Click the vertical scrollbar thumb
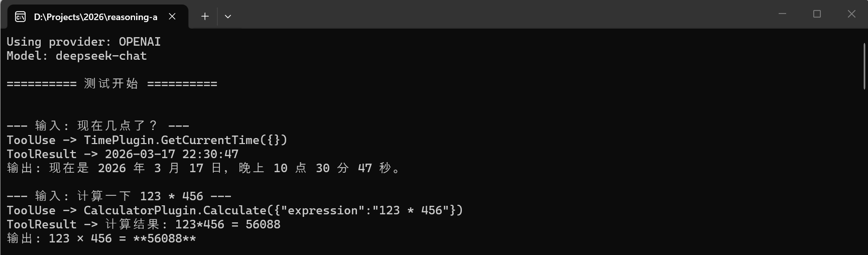Screen dimensions: 868x255 [x=864, y=65]
